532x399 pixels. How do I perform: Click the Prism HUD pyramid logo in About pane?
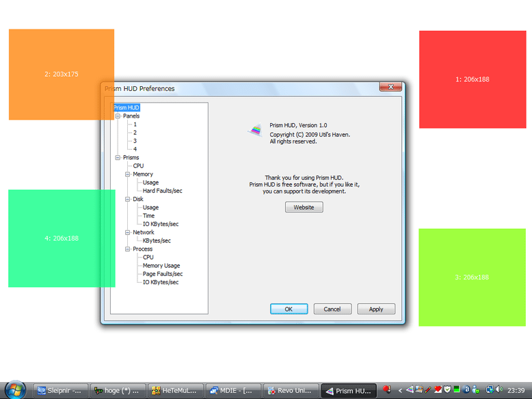point(256,130)
